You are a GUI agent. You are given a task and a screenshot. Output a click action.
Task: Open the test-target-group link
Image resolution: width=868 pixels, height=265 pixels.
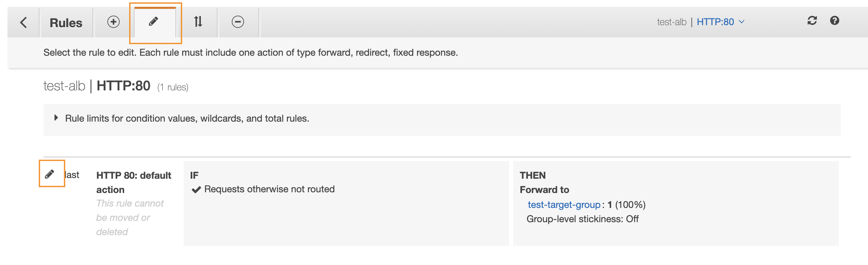(564, 205)
